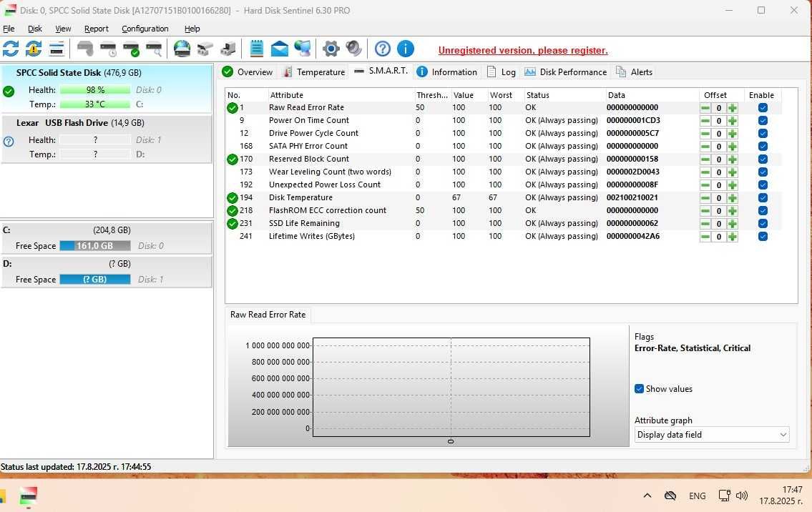Open the View menu

63,29
